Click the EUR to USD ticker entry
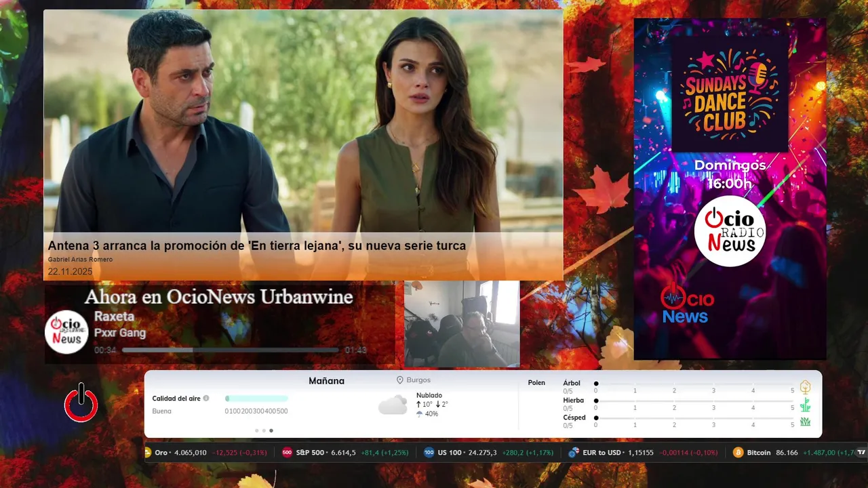The image size is (868, 488). tap(643, 453)
